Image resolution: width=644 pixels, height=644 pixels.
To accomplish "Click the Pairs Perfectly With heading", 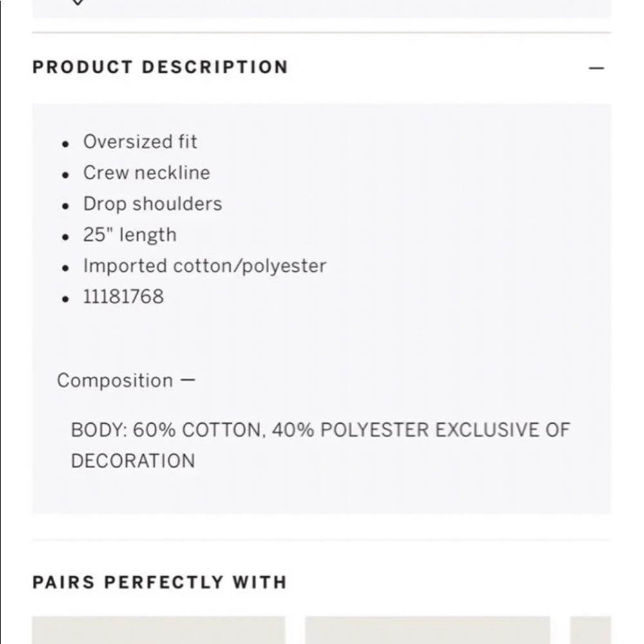I will coord(159,582).
